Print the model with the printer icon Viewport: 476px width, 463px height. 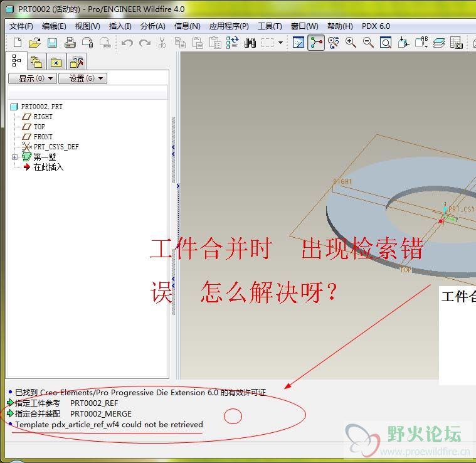(x=70, y=43)
